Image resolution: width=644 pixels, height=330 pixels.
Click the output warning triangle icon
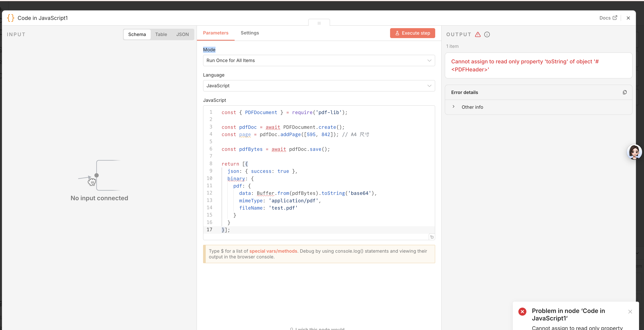click(478, 34)
